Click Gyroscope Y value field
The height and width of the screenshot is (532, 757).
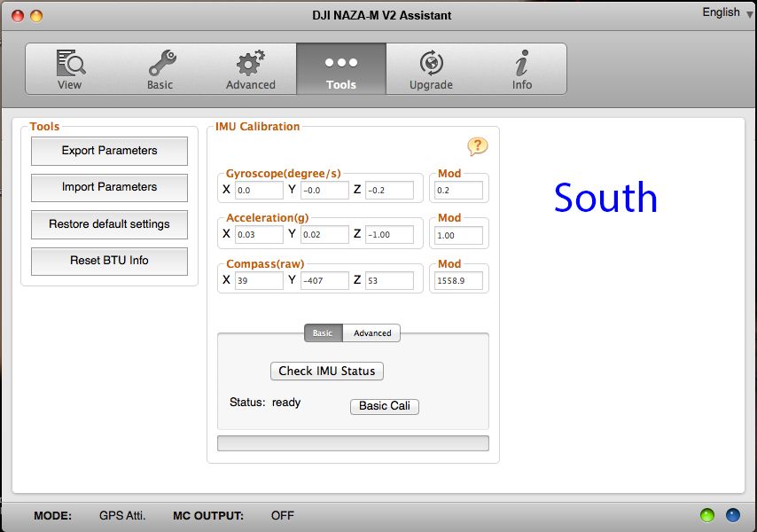pyautogui.click(x=324, y=191)
